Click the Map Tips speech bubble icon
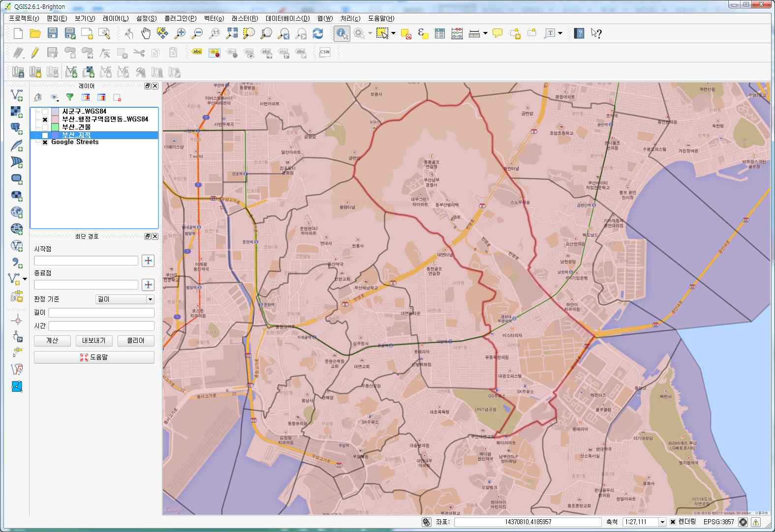 pos(497,33)
